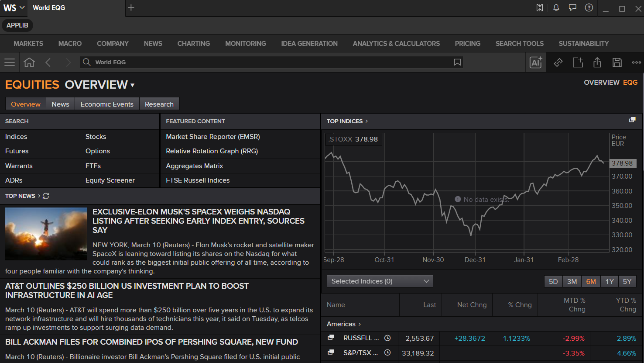
Task: Switch chart range to 1Y
Action: tap(610, 281)
